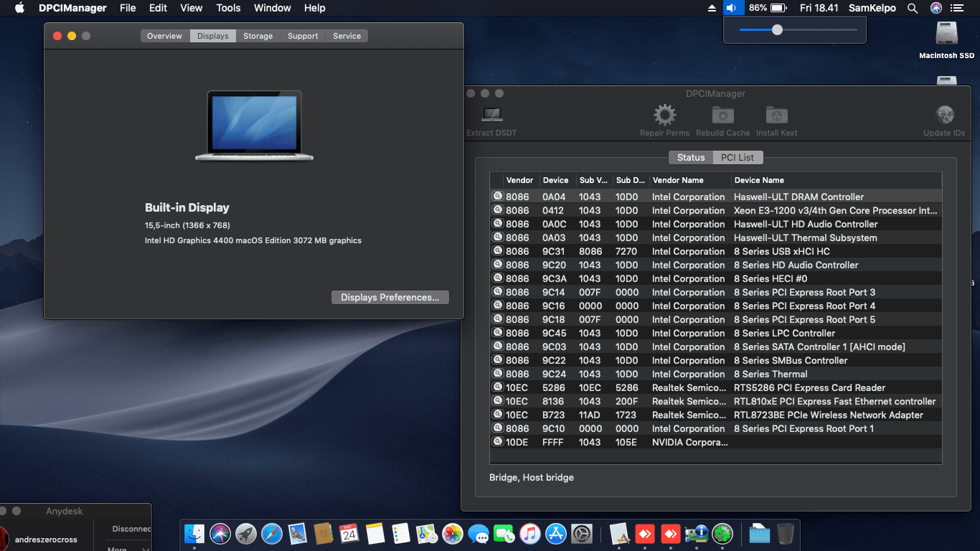Click Rebuild Cache folder icon
Viewport: 980px width, 551px height.
(x=722, y=115)
